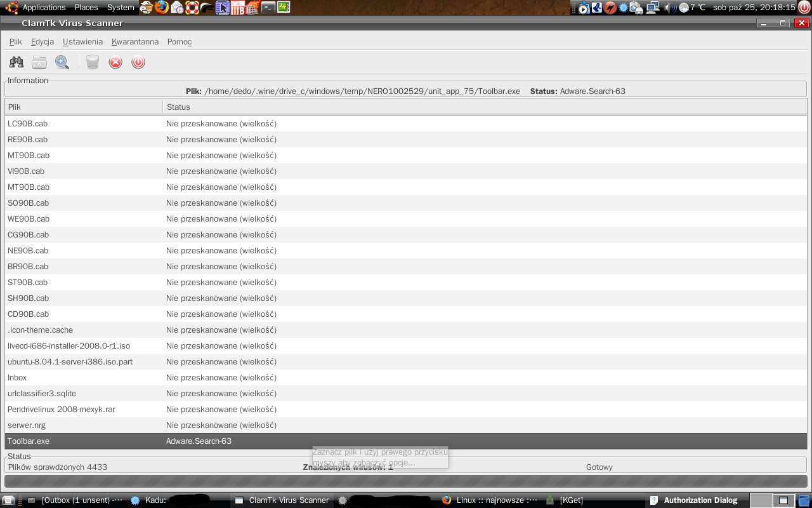Click the lifebuoy help icon in panel
This screenshot has height=508, width=812.
pos(192,8)
